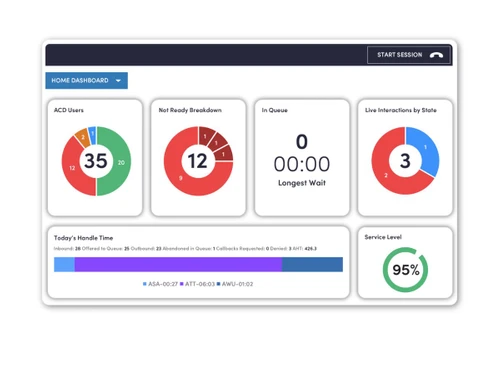Click the 95% Service Level gauge
The height and width of the screenshot is (375, 500).
click(x=405, y=270)
